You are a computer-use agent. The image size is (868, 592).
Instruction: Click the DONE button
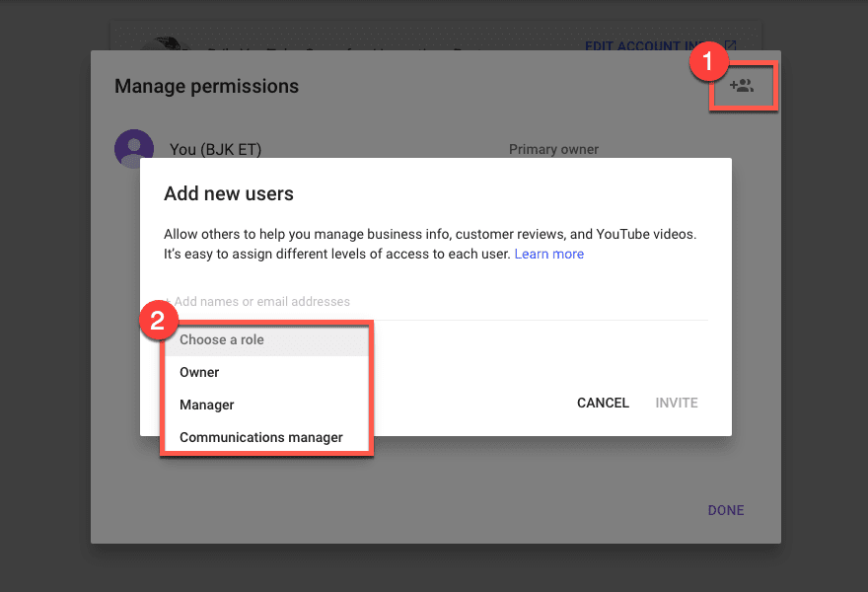click(725, 510)
